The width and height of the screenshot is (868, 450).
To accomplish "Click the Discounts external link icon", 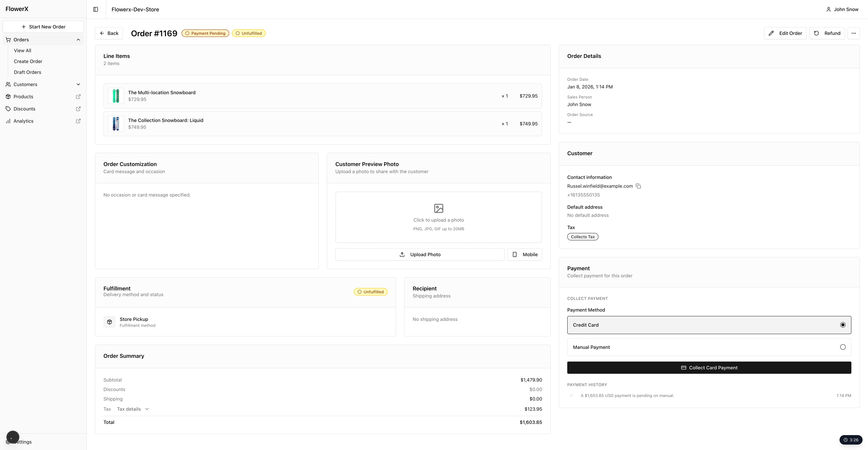I will pos(78,109).
